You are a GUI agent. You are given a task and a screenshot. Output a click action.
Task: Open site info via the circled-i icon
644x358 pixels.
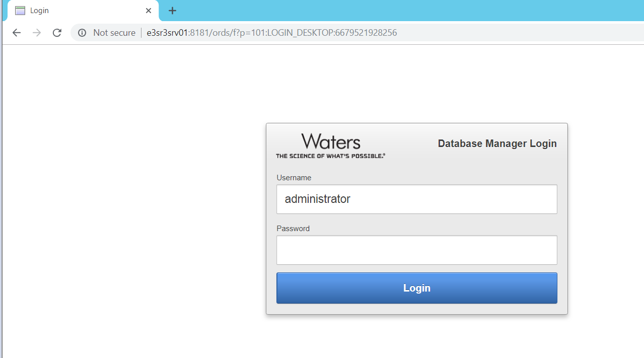point(82,33)
